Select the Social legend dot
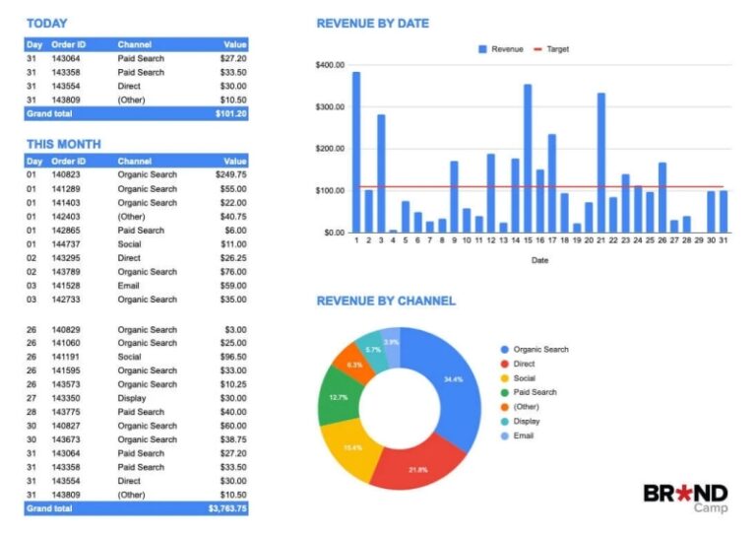The width and height of the screenshot is (756, 535). 504,378
